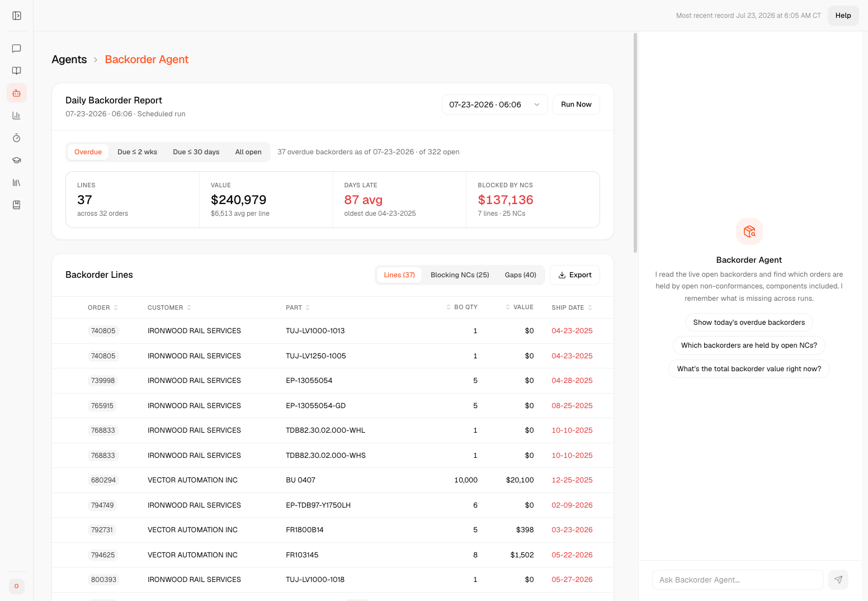Click ship date 12-25-2025
Screen dimensions: 868x601
coord(572,480)
